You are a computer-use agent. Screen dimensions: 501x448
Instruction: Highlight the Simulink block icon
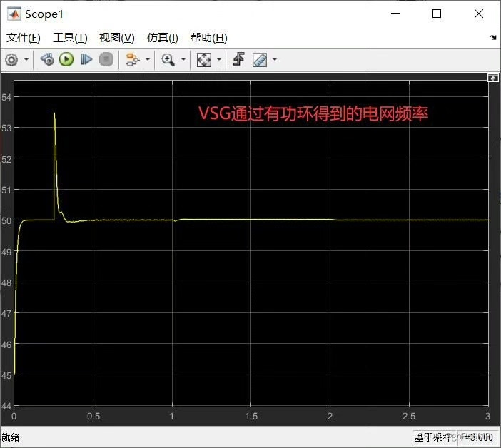point(132,60)
